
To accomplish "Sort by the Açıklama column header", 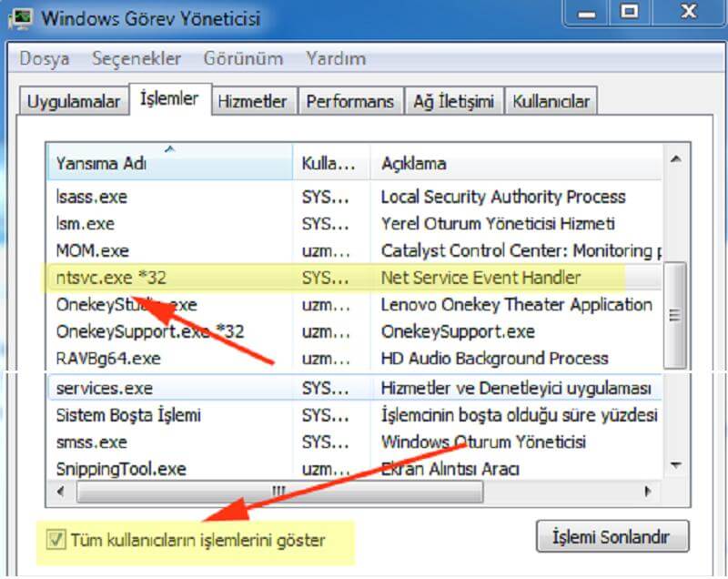I will pos(514,164).
